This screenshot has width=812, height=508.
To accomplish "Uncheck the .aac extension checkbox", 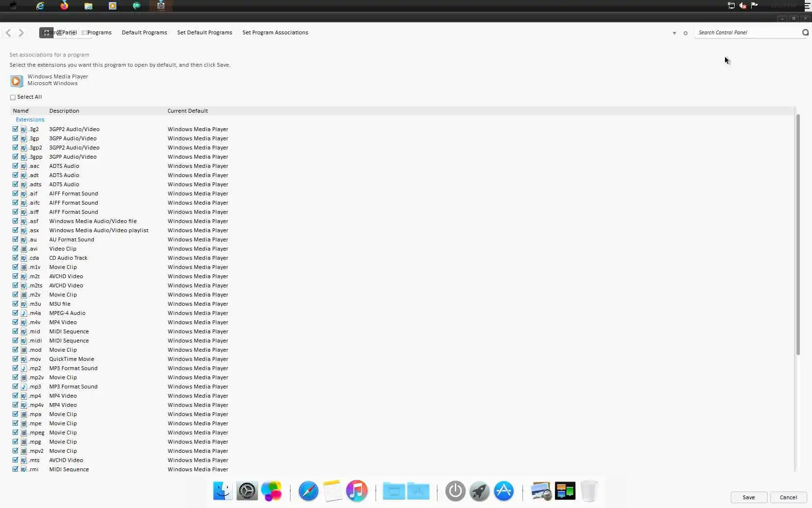I will (15, 166).
